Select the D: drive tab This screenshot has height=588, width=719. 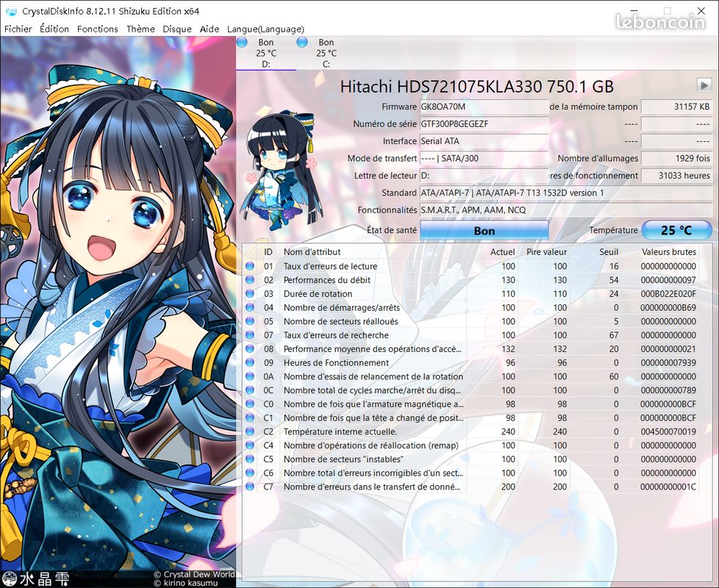[x=266, y=53]
